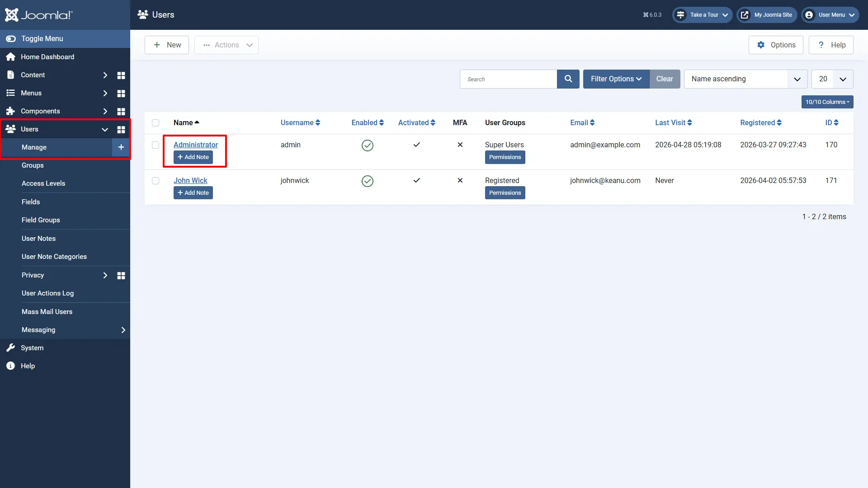868x488 pixels.
Task: Expand the Menus sidebar chevron
Action: point(105,93)
